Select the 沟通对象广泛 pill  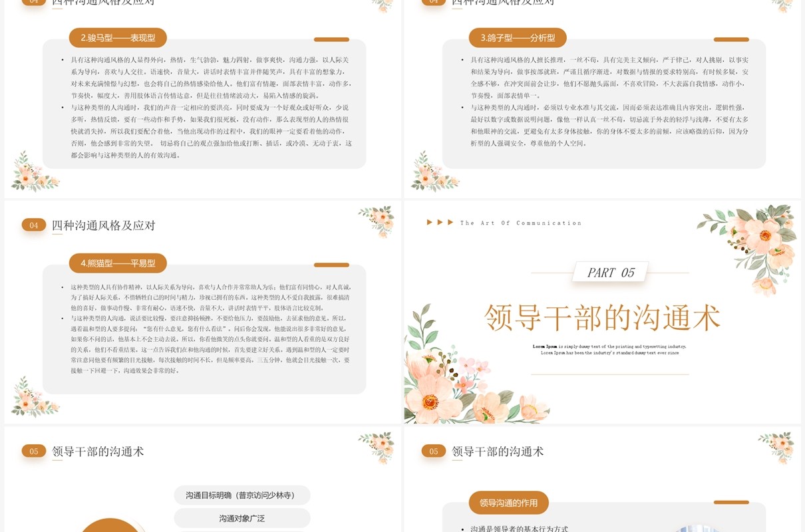click(x=242, y=519)
